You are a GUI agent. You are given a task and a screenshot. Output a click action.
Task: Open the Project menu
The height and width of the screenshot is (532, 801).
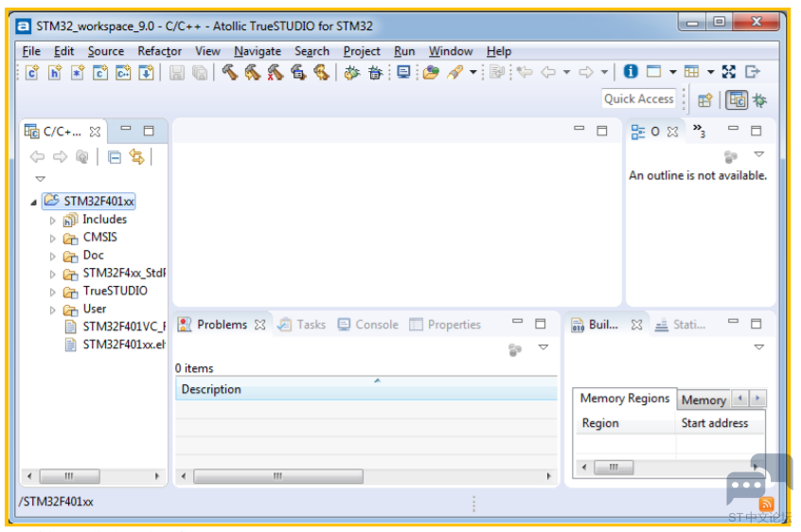point(362,51)
